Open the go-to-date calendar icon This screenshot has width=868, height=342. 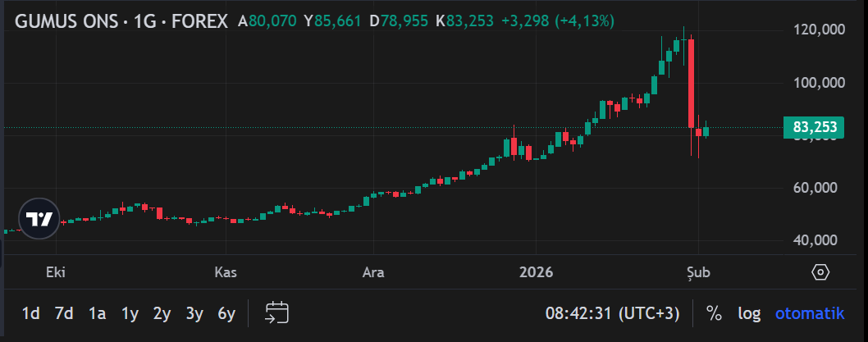pos(277,312)
